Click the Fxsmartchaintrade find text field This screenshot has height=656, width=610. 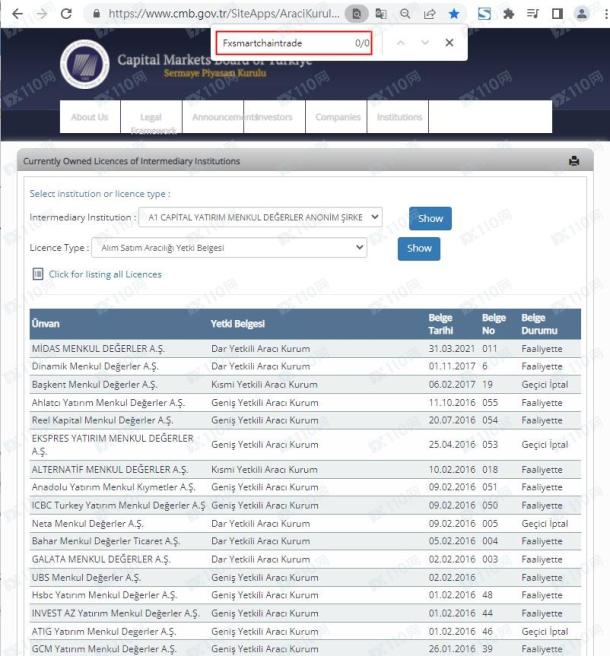pos(294,43)
